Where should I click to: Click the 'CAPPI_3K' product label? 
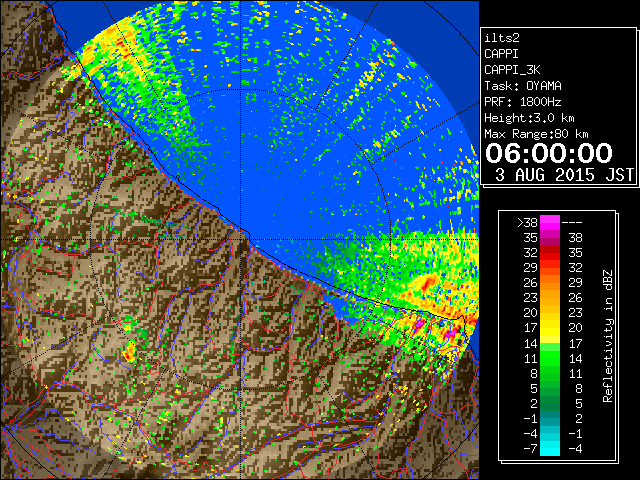click(x=512, y=70)
